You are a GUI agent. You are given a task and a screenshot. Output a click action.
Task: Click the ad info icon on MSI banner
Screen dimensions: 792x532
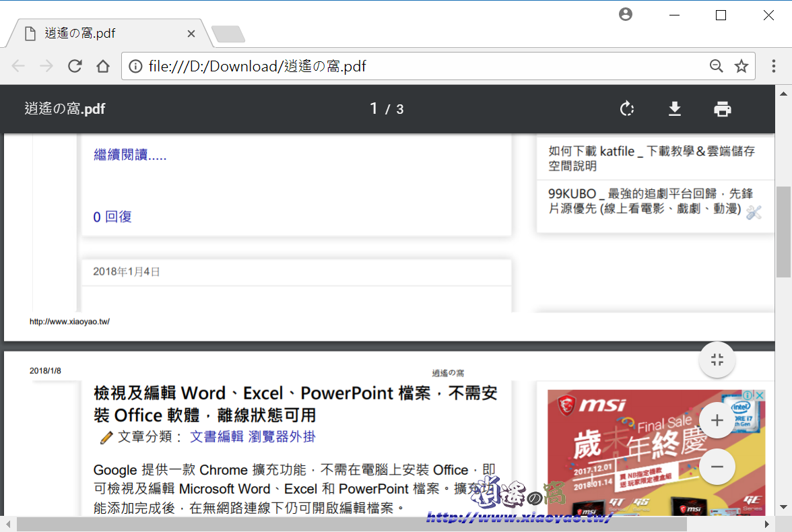(748, 395)
